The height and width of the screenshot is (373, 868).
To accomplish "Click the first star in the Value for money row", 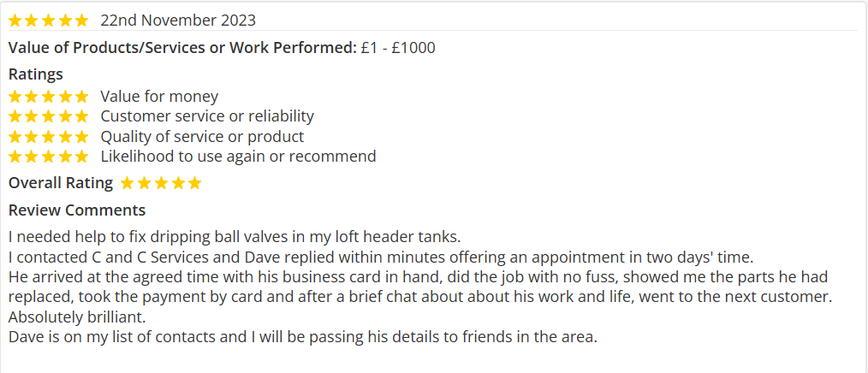I will tap(15, 97).
